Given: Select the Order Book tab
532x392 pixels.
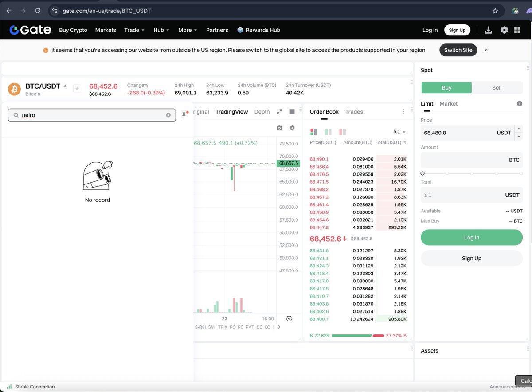Looking at the screenshot, I should pyautogui.click(x=324, y=112).
